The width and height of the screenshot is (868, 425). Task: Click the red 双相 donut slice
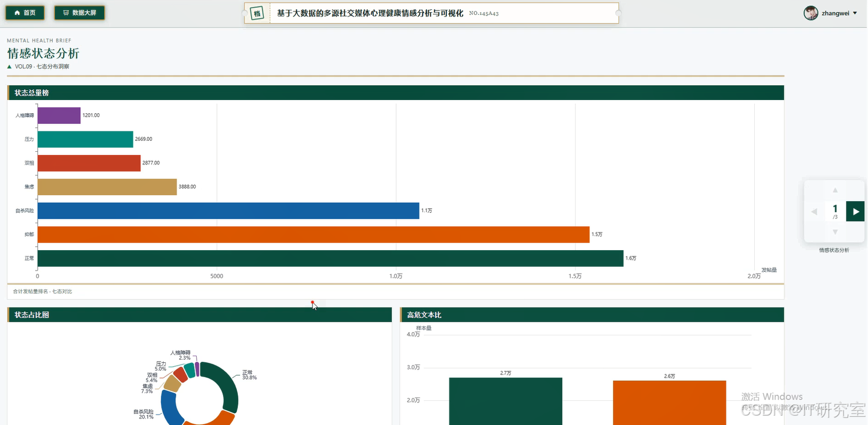180,375
